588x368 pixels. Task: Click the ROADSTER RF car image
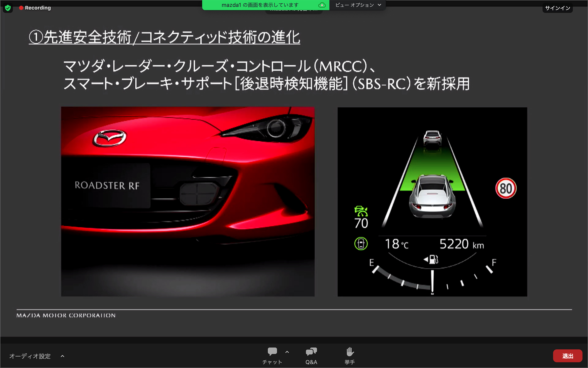pos(188,201)
